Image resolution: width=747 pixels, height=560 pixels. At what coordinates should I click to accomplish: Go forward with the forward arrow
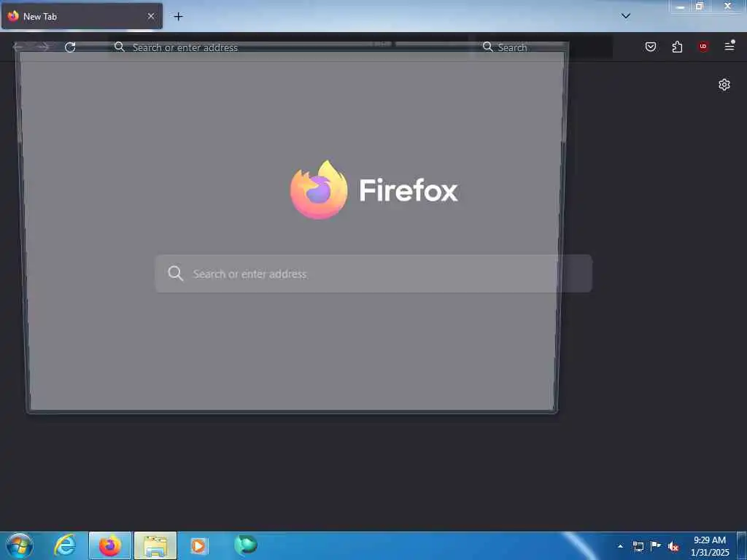click(43, 47)
